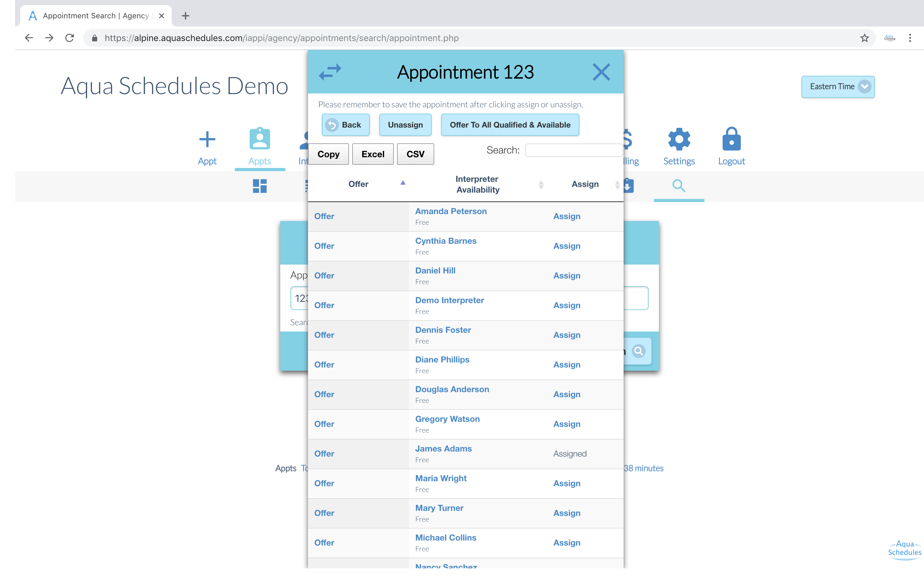Open Demo Interpreter name link

[449, 300]
